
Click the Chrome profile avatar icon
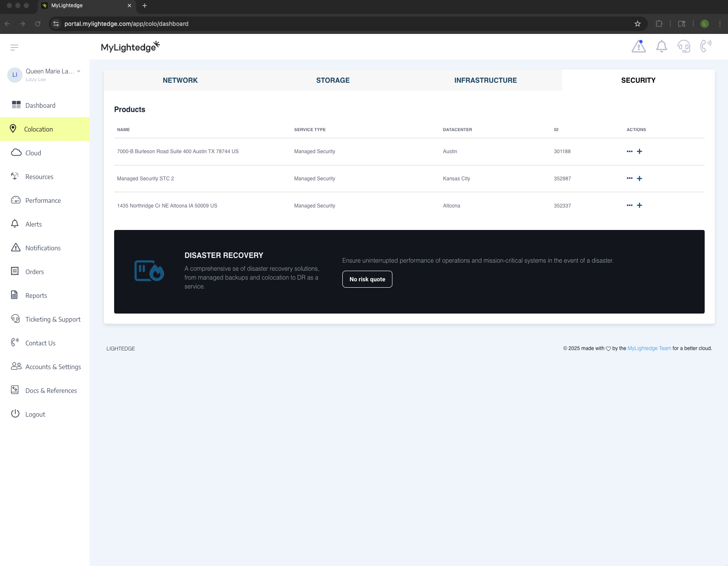pos(705,24)
